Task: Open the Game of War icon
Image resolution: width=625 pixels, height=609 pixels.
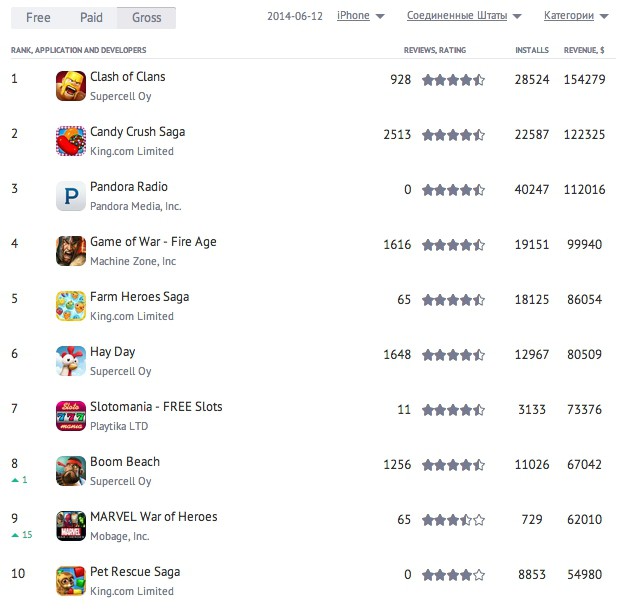Action: [71, 251]
